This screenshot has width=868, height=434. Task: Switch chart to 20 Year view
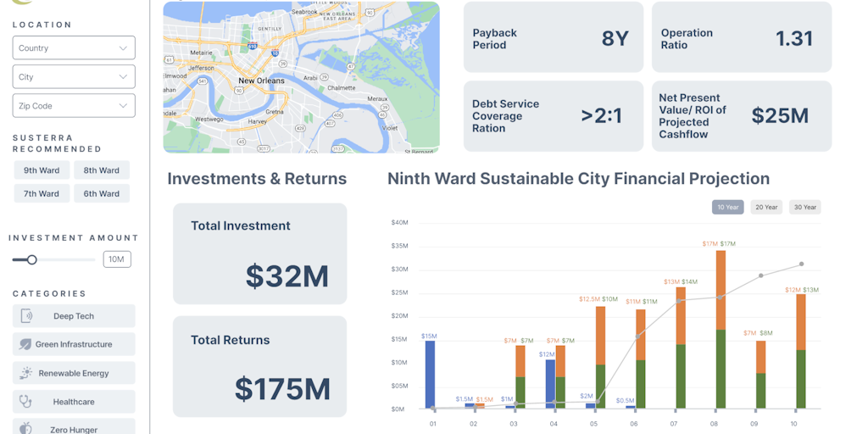click(x=766, y=207)
